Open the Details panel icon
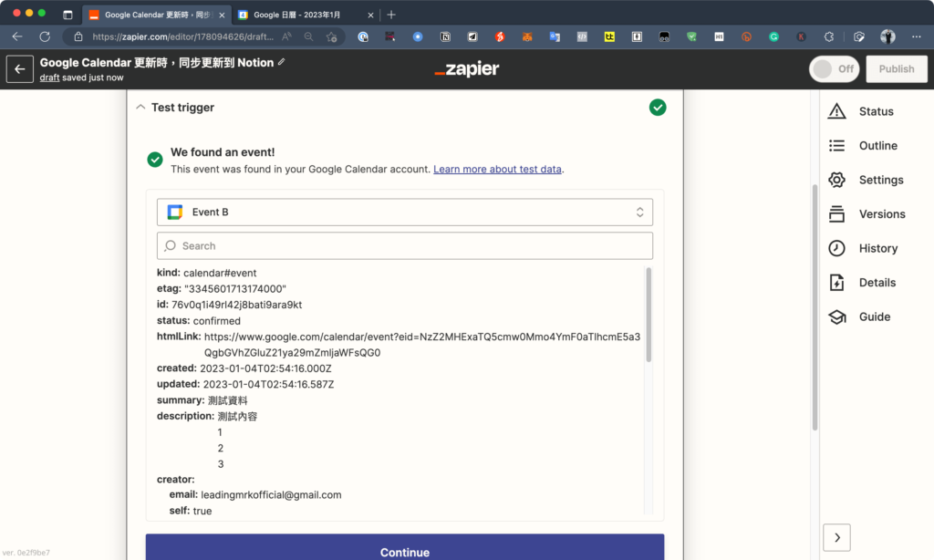 [837, 283]
